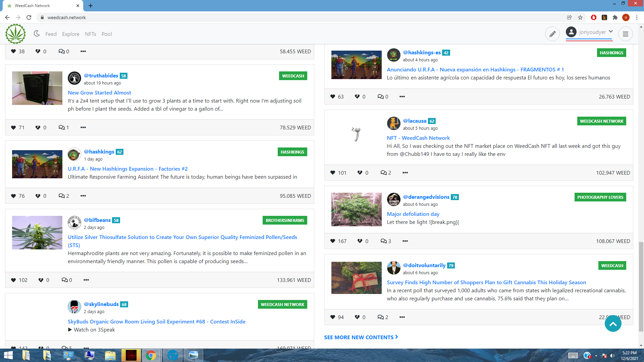Downvote the bifbeans Silver Thiosulfate post
Screen dimensions: 644x362
pyautogui.click(x=41, y=280)
